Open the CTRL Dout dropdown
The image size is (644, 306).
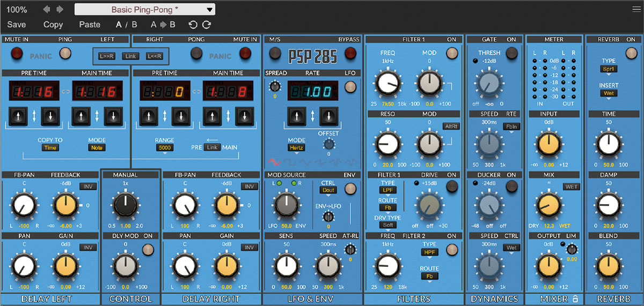(x=328, y=191)
